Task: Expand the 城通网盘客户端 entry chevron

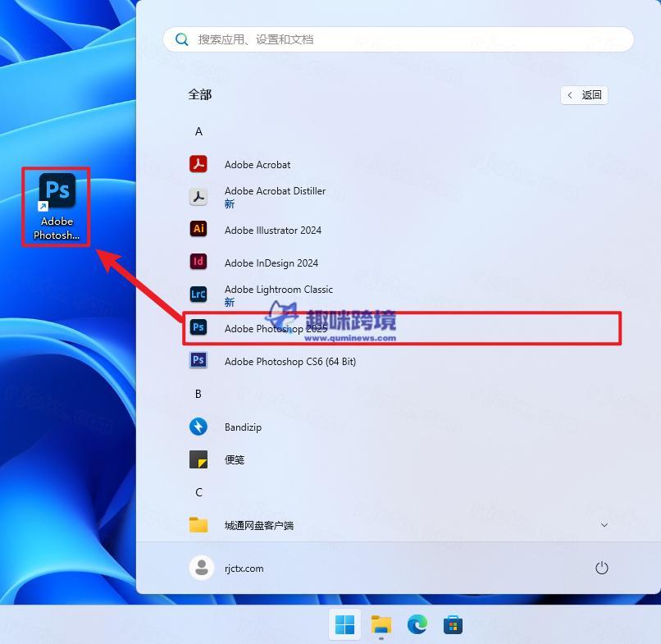Action: click(604, 525)
